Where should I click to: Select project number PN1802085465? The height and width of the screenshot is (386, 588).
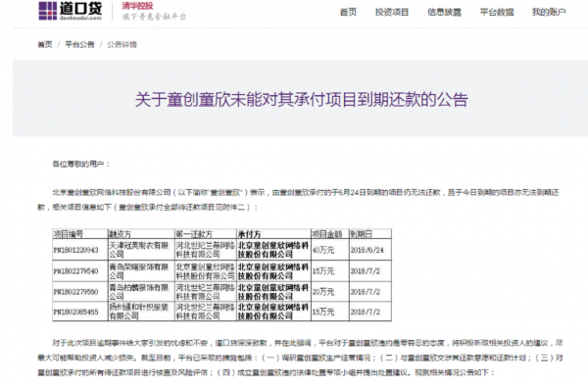(75, 312)
